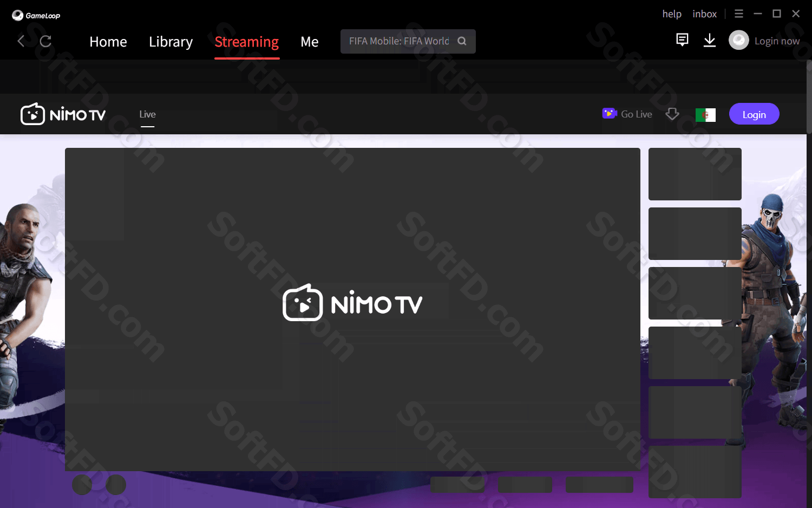Click the main Nimo TV video player
The height and width of the screenshot is (508, 812).
(x=352, y=309)
